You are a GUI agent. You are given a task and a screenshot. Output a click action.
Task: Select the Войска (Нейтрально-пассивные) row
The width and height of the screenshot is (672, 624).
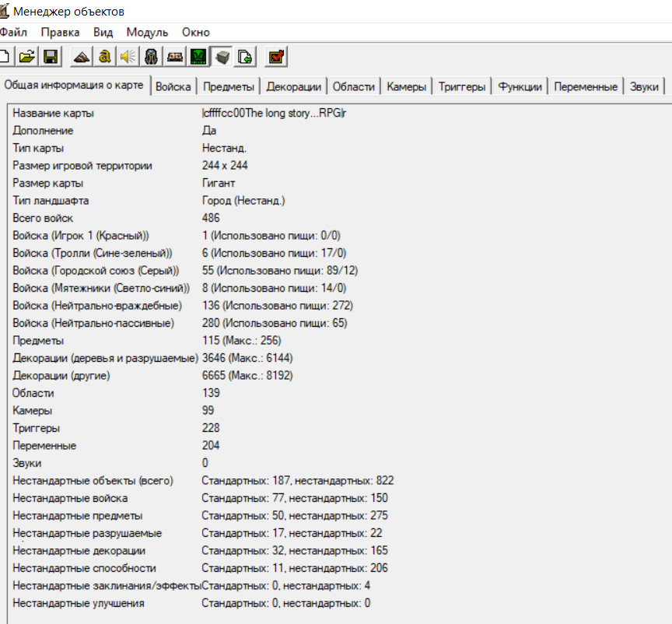click(x=180, y=323)
